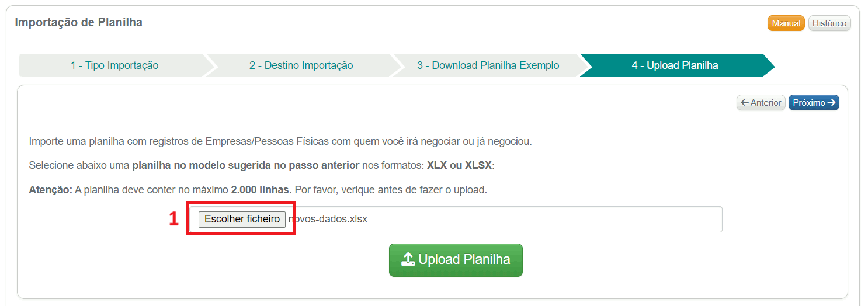Open the orange Manual button
The image size is (868, 306).
point(786,23)
